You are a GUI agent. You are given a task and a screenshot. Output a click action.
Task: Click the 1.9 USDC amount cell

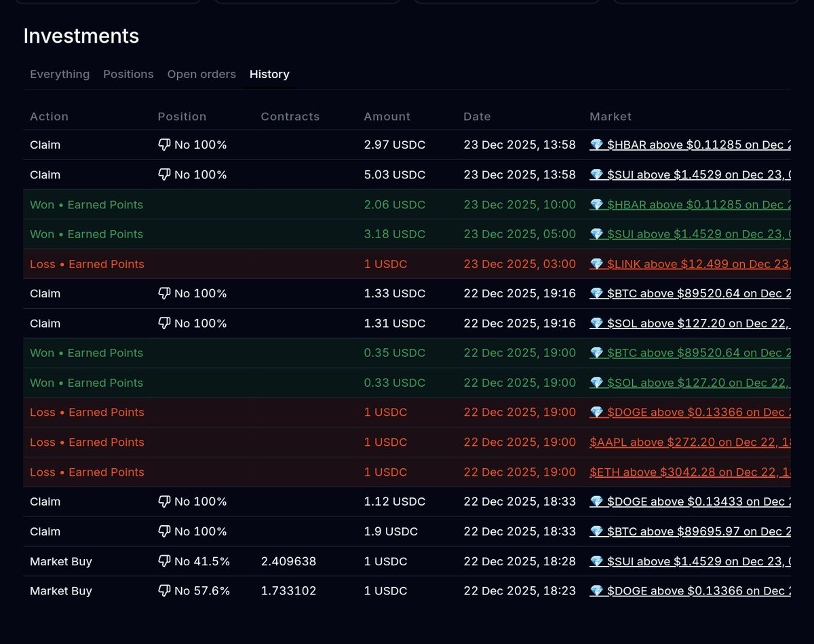tap(391, 531)
